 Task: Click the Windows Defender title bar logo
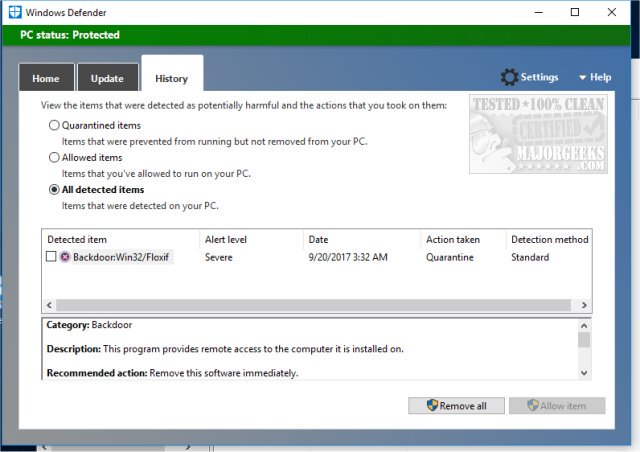click(15, 12)
